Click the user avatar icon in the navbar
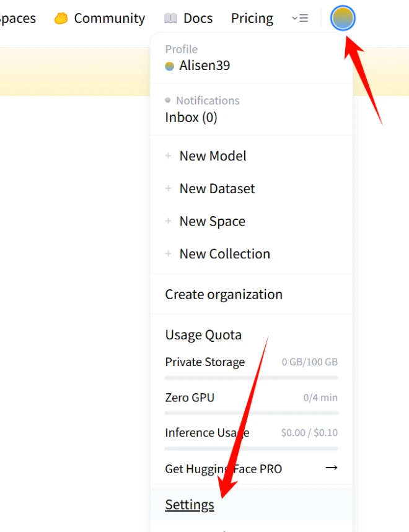The height and width of the screenshot is (532, 409). point(343,19)
